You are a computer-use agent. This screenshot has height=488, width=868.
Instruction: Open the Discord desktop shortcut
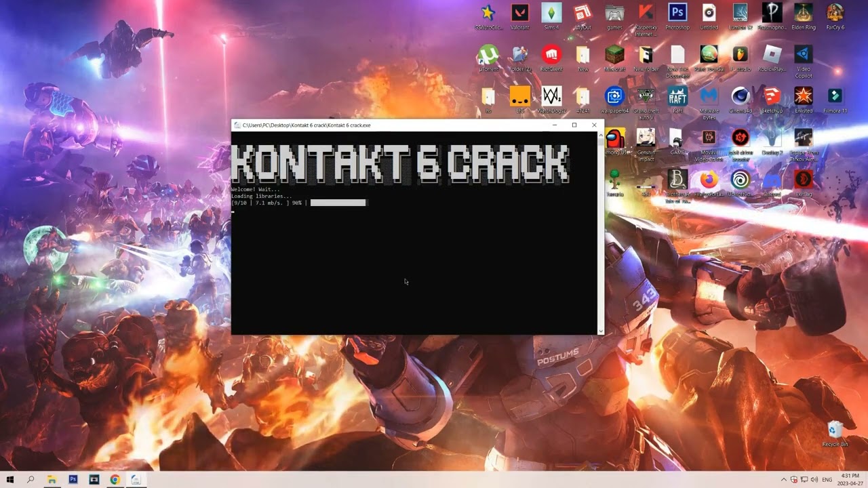pyautogui.click(x=772, y=183)
